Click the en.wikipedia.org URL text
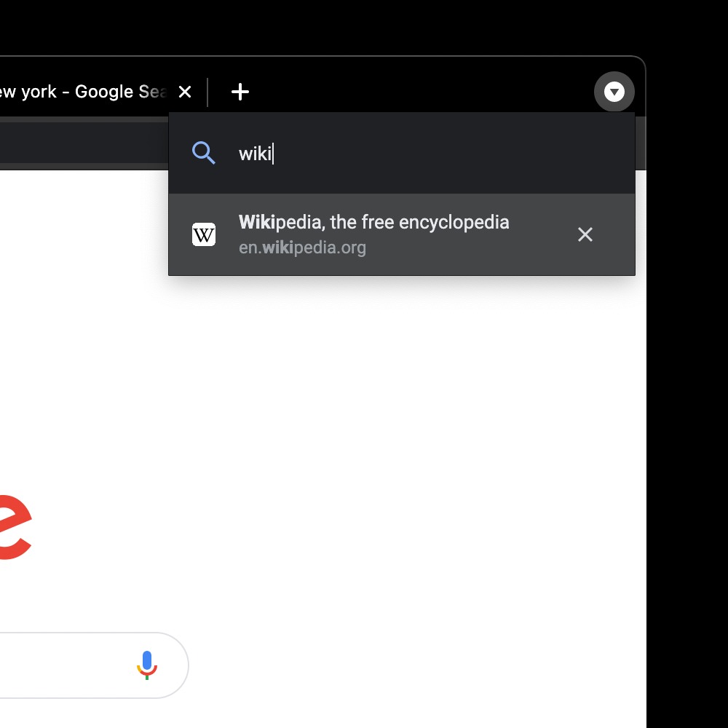The height and width of the screenshot is (728, 728). click(302, 248)
